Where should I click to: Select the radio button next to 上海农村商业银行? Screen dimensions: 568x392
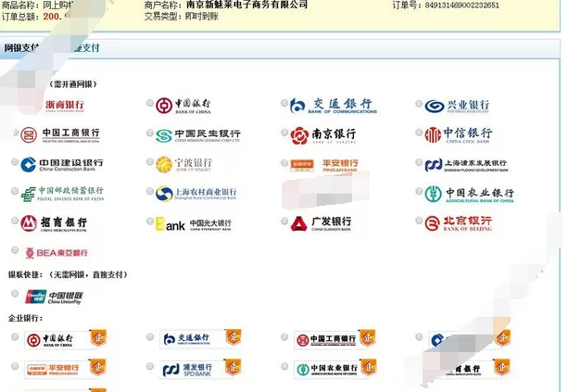(150, 191)
